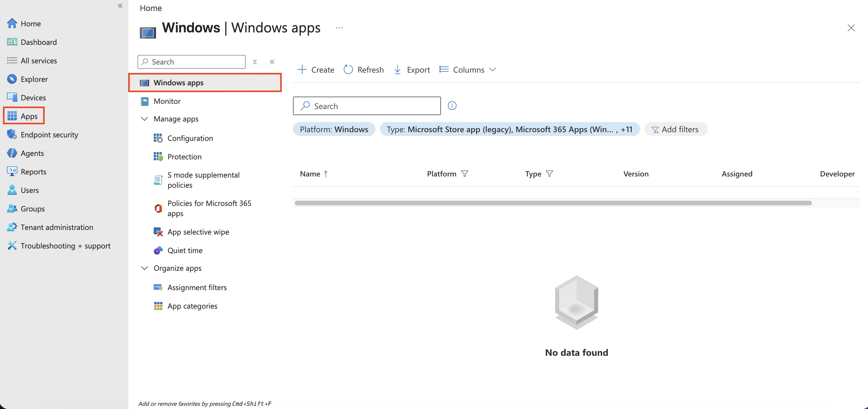Open the more options ellipsis by title
The height and width of the screenshot is (409, 868).
tap(339, 28)
